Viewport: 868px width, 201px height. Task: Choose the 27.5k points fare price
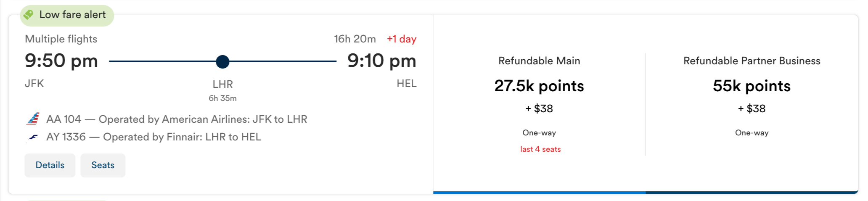pyautogui.click(x=539, y=86)
